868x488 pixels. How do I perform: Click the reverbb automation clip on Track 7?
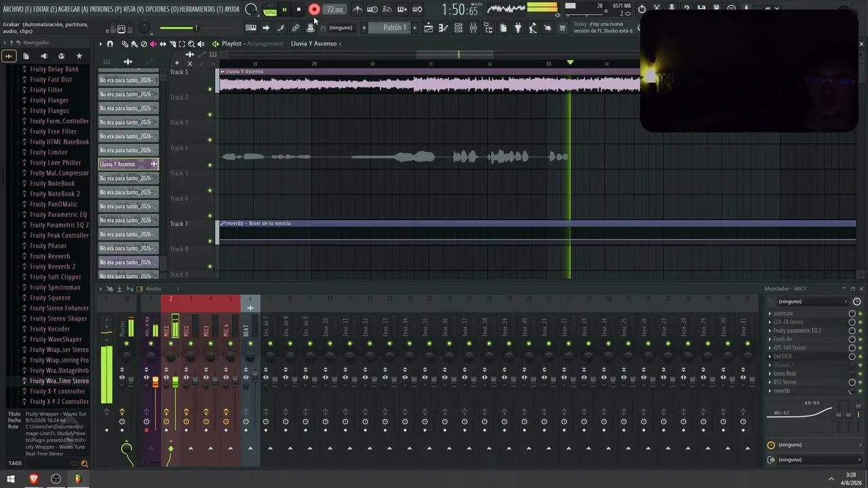537,231
